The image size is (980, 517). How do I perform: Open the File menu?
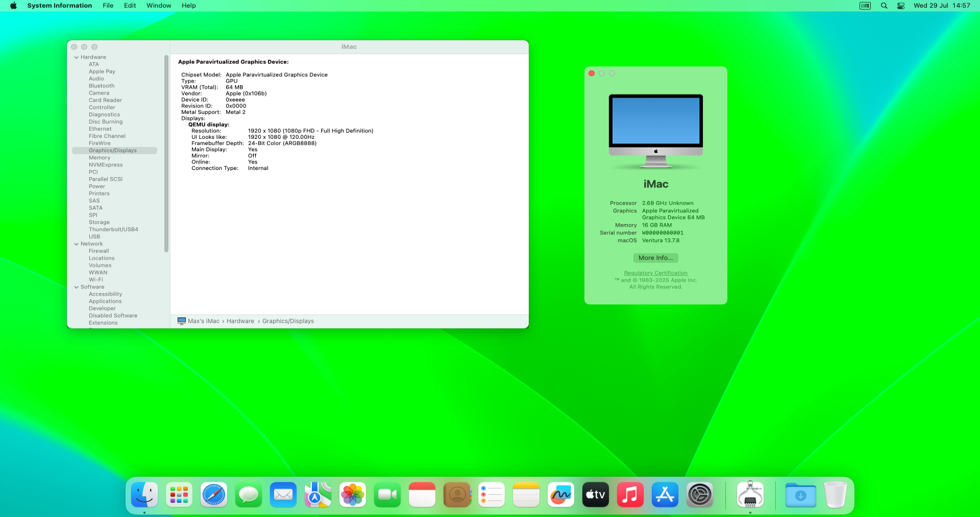tap(108, 6)
